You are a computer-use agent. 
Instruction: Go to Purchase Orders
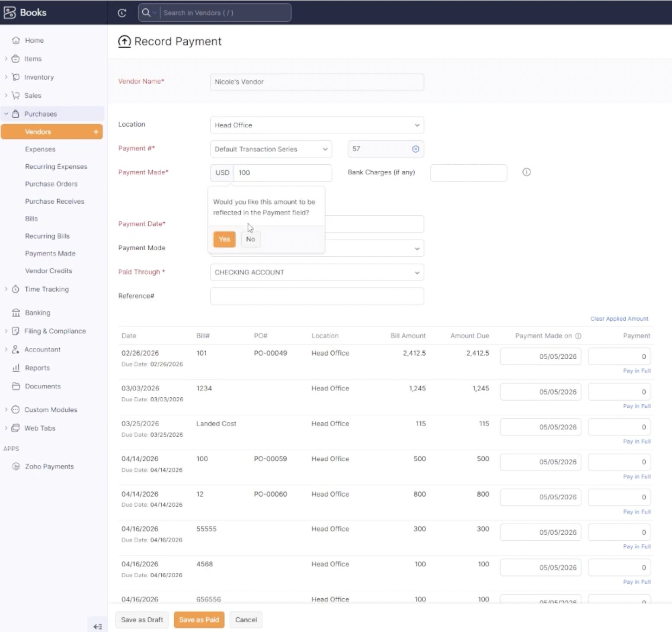pos(51,184)
